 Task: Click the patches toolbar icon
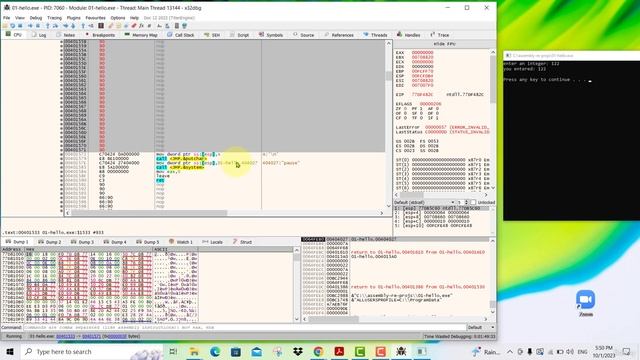(110, 26)
